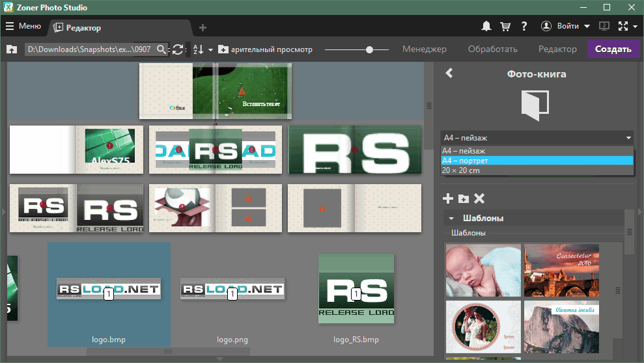Click the add folder icon in panel
The image size is (644, 363).
pyautogui.click(x=464, y=199)
